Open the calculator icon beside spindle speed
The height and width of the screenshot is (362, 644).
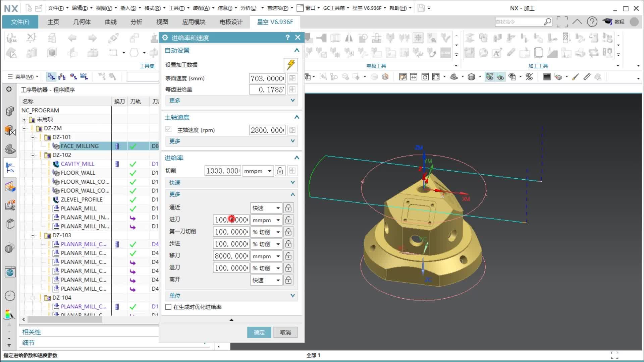[292, 130]
